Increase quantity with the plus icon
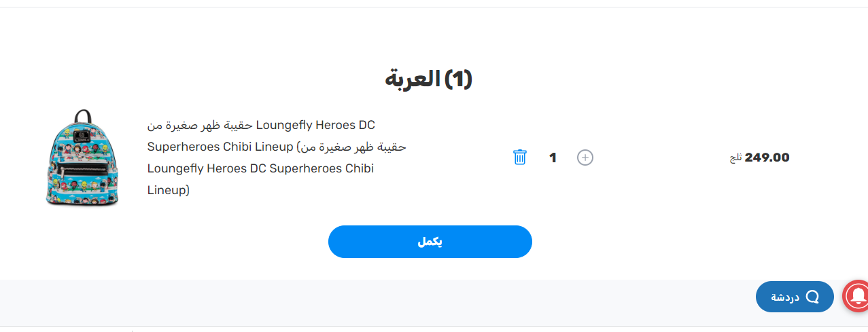868x332 pixels. 585,158
